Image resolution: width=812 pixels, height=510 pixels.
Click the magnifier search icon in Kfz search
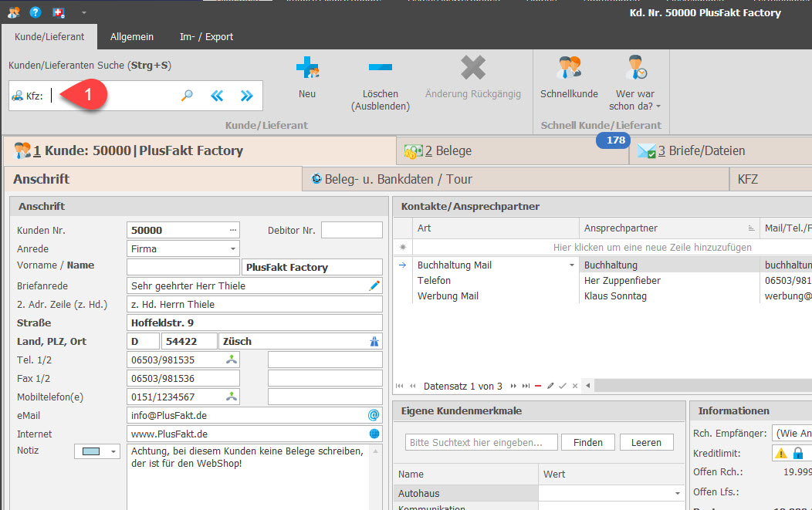pos(187,95)
